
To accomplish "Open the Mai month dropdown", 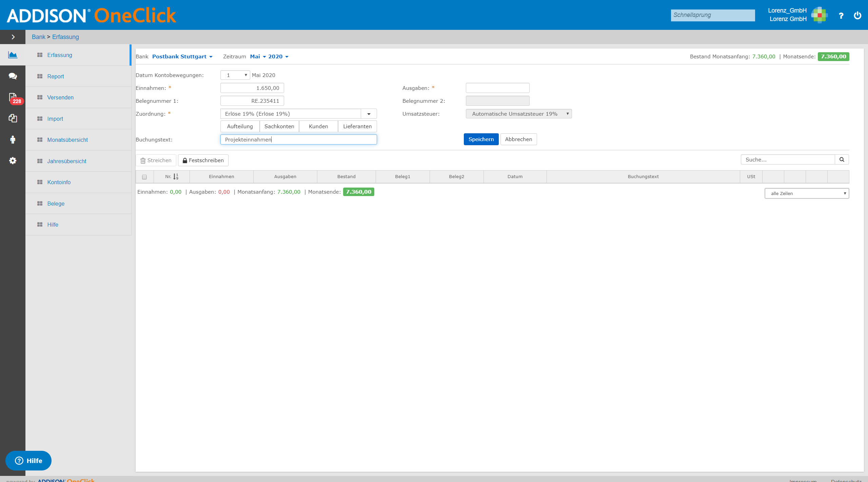I will pyautogui.click(x=258, y=57).
